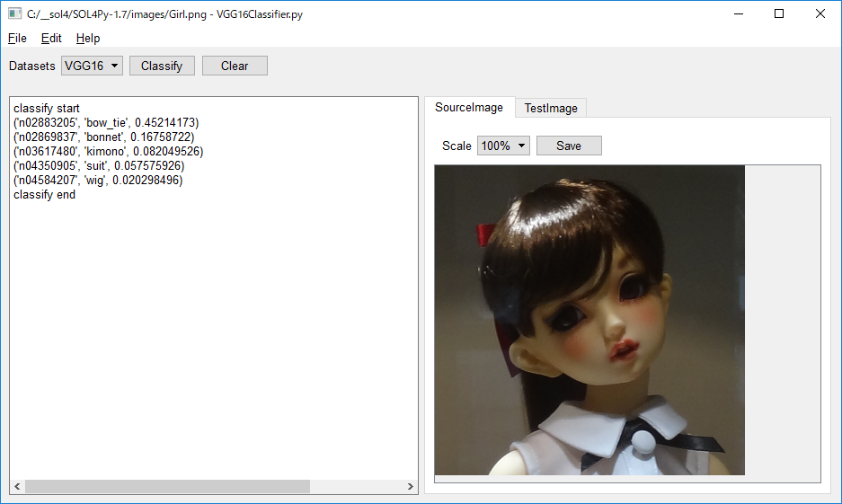Image resolution: width=842 pixels, height=504 pixels.
Task: Select the 'bonnet' result line
Action: (x=103, y=137)
